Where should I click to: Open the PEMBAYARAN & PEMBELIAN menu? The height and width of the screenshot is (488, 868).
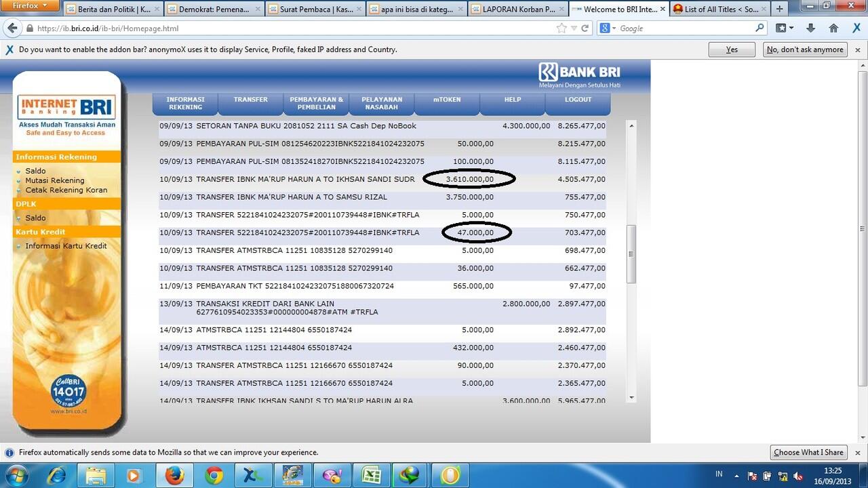[x=316, y=103]
